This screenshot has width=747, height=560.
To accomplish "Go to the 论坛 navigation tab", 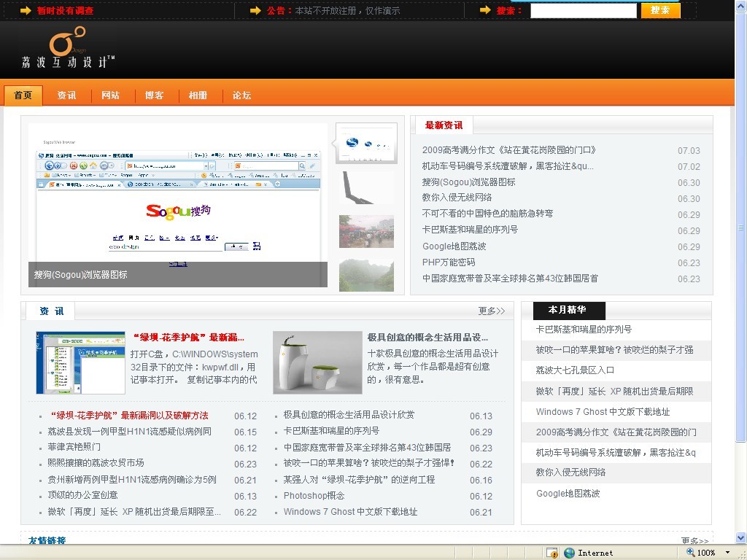I will (x=241, y=96).
